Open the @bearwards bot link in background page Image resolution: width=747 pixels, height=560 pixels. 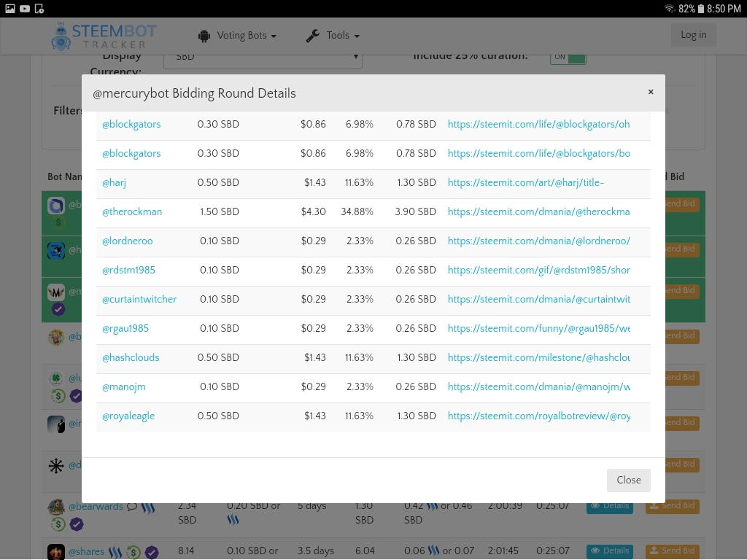point(96,507)
